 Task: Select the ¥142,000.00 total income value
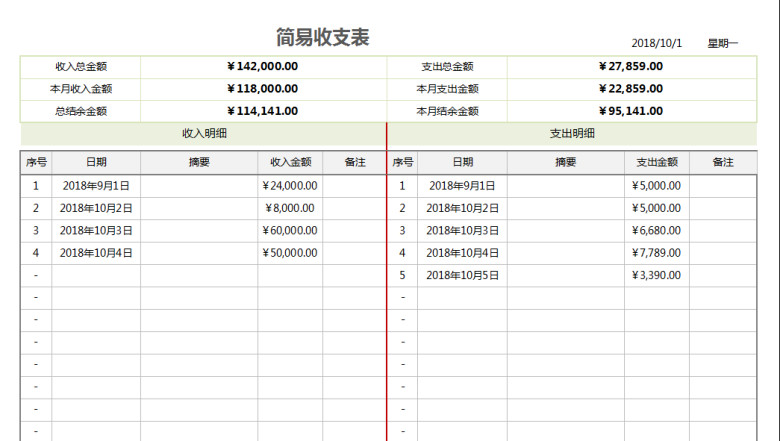coord(263,66)
